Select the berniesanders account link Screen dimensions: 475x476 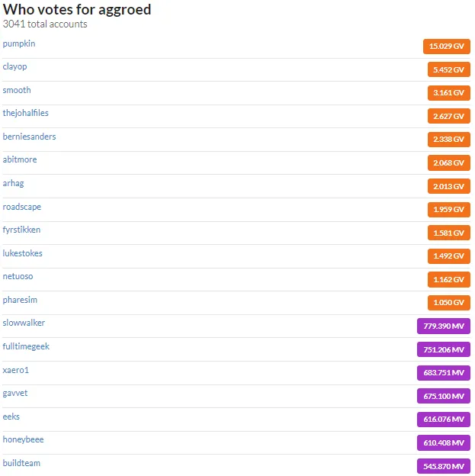tap(29, 137)
